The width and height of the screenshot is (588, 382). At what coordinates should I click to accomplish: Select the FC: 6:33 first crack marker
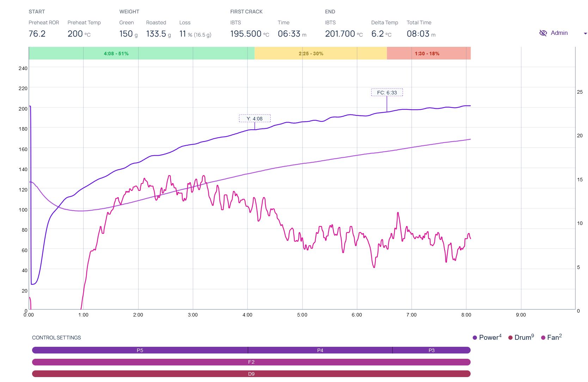click(387, 93)
